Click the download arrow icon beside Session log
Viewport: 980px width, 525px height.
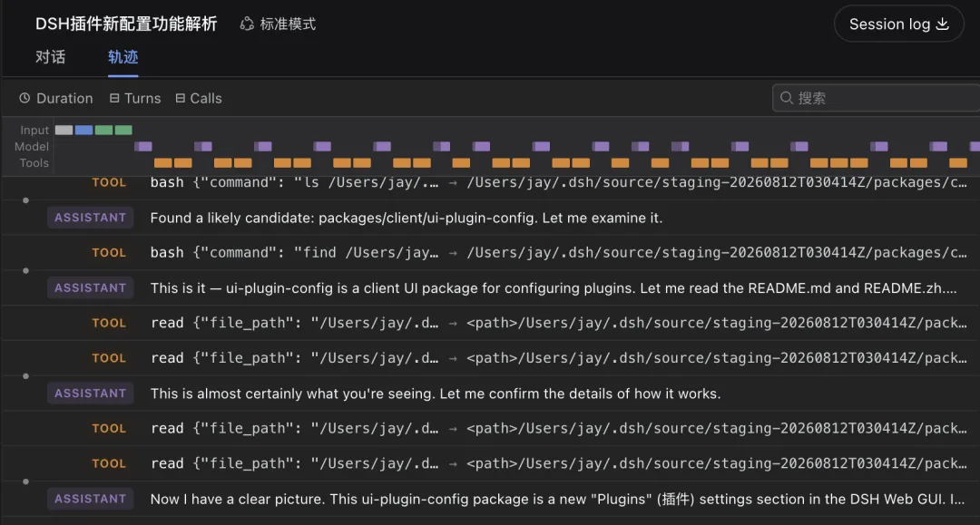(943, 24)
